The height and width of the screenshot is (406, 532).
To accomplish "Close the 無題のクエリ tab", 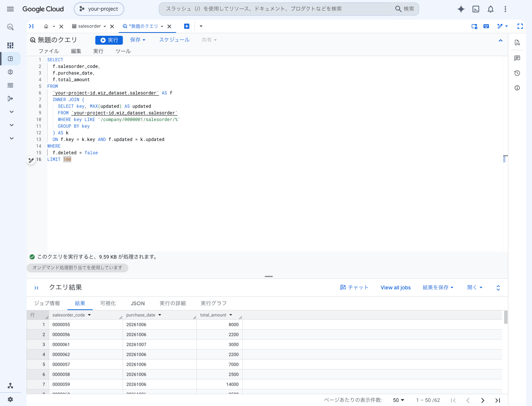I will pos(169,27).
